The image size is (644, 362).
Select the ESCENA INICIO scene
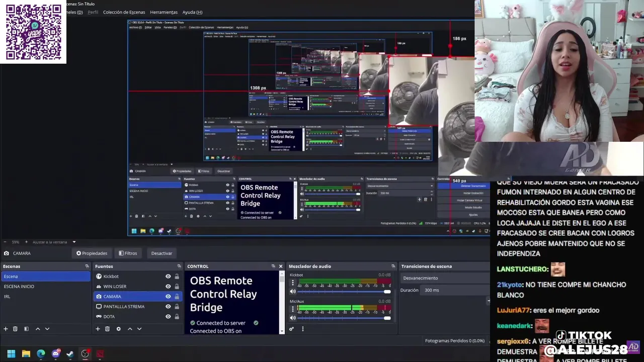[x=45, y=287]
